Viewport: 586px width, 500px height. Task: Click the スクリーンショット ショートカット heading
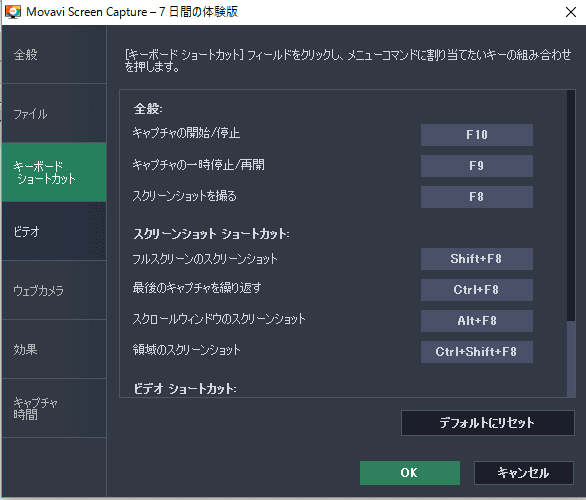[x=212, y=234]
